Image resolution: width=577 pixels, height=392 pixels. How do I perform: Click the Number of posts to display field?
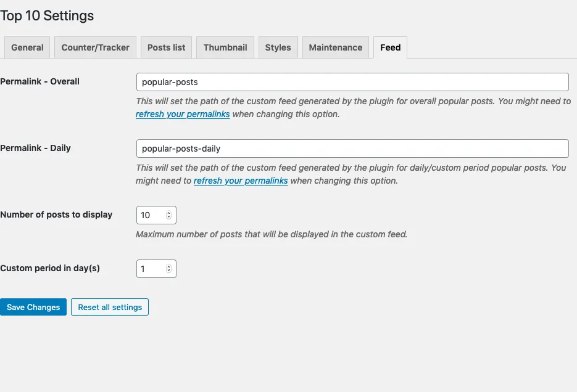(x=150, y=215)
